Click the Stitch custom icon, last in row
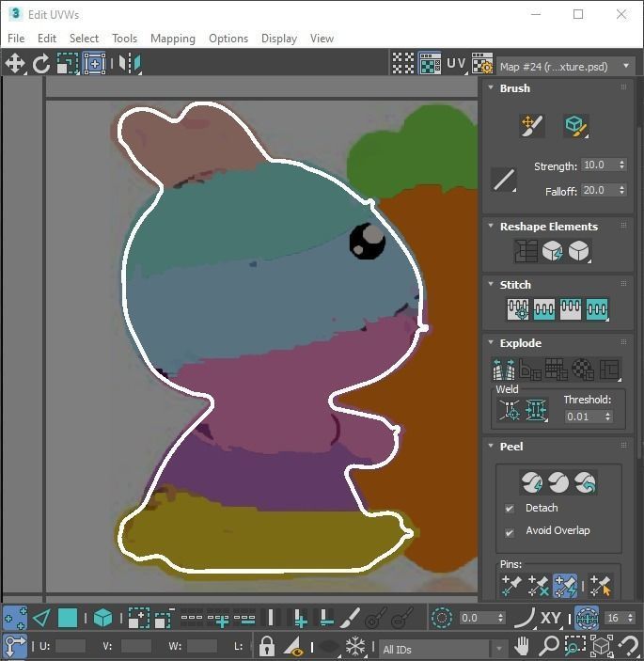Image resolution: width=644 pixels, height=661 pixels. click(x=597, y=309)
